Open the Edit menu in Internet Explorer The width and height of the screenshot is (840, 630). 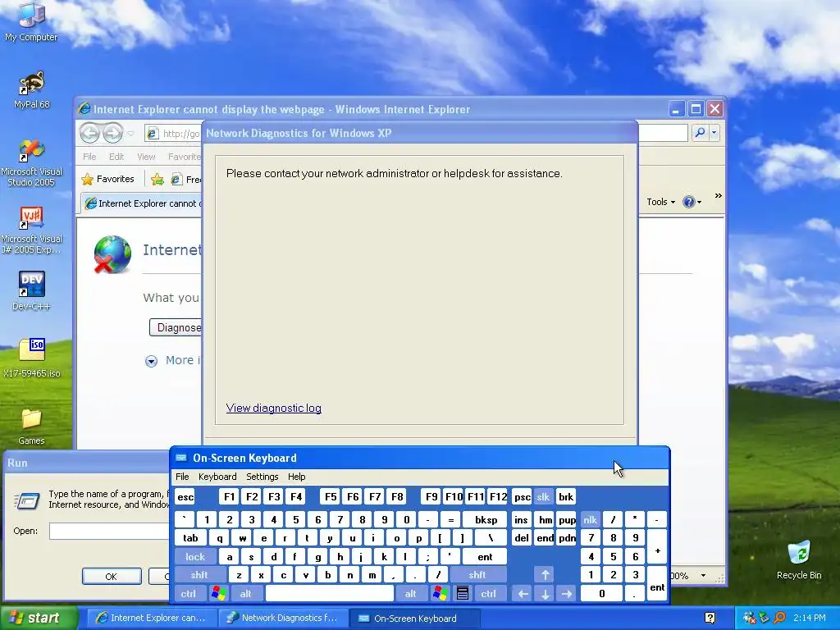click(116, 157)
